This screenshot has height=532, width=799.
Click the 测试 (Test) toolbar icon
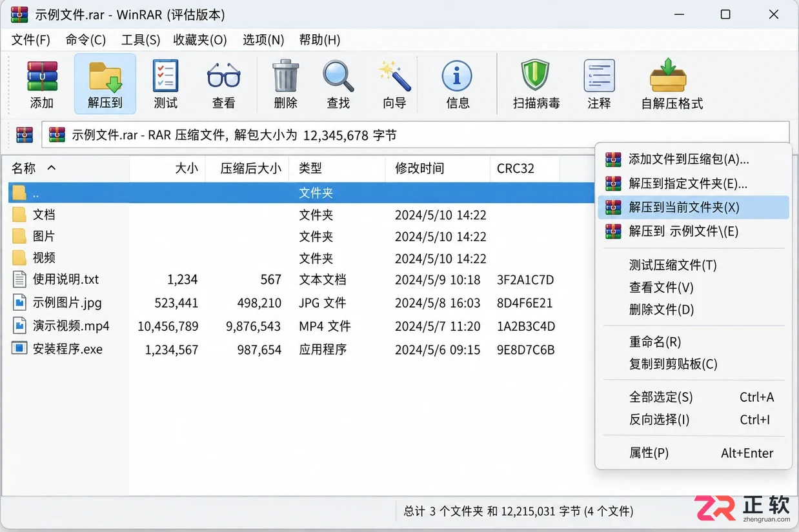pyautogui.click(x=165, y=76)
